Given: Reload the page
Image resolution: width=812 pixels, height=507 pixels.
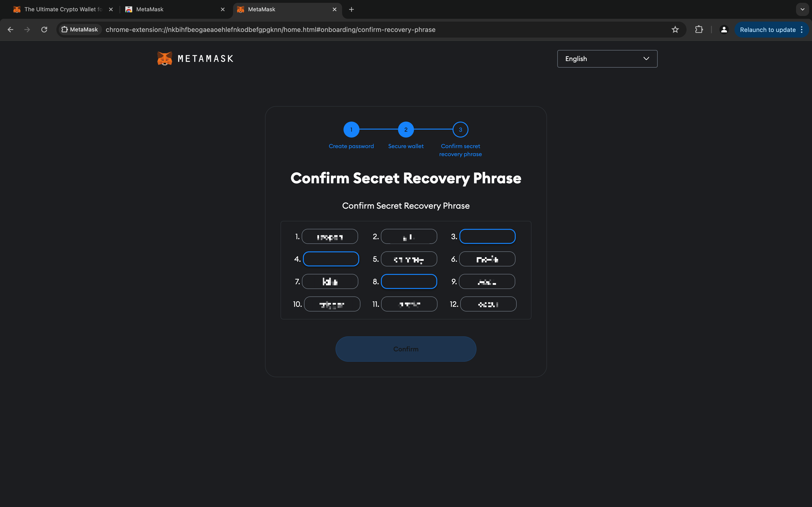Looking at the screenshot, I should click(44, 30).
